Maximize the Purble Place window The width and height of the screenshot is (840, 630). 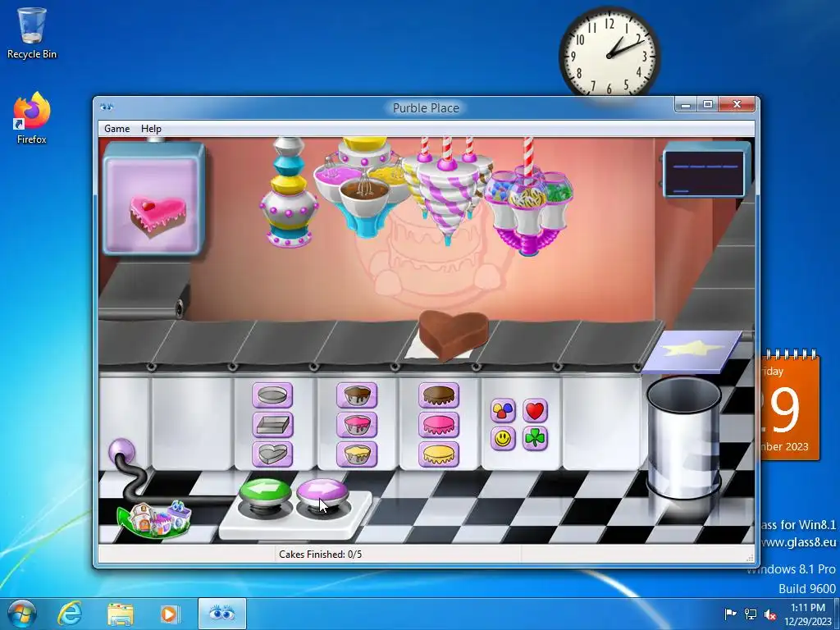(708, 104)
